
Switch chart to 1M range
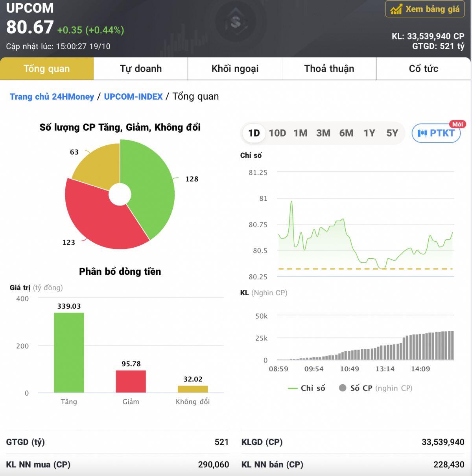click(x=301, y=133)
